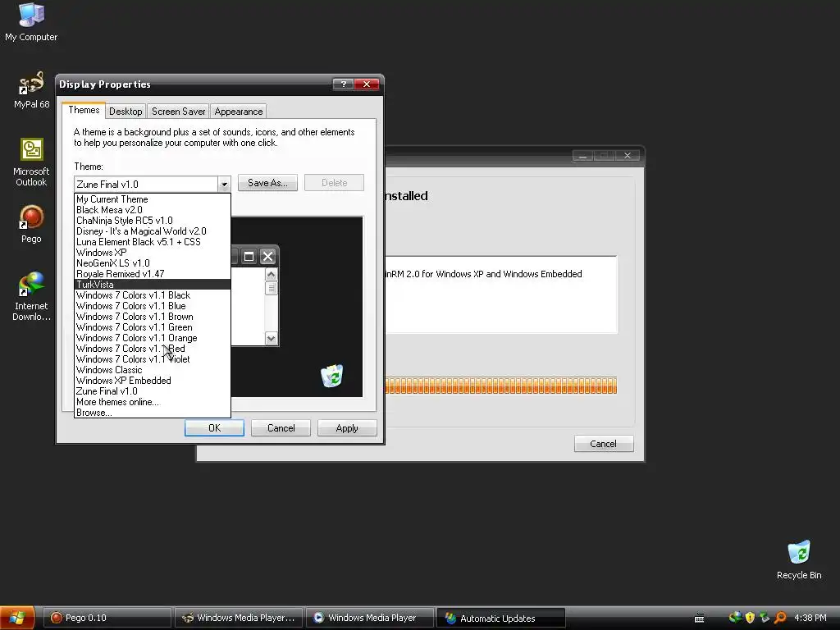The width and height of the screenshot is (840, 630).
Task: Choose Windows 7 Colors v1.1 Violet
Action: 152,359
